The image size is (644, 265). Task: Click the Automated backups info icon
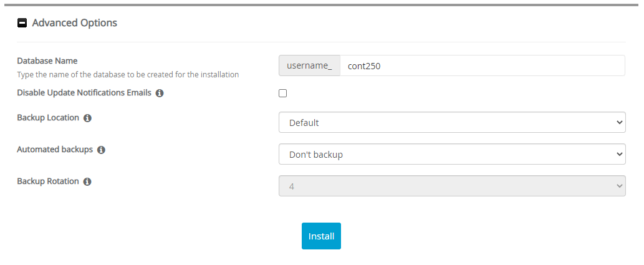pos(101,150)
